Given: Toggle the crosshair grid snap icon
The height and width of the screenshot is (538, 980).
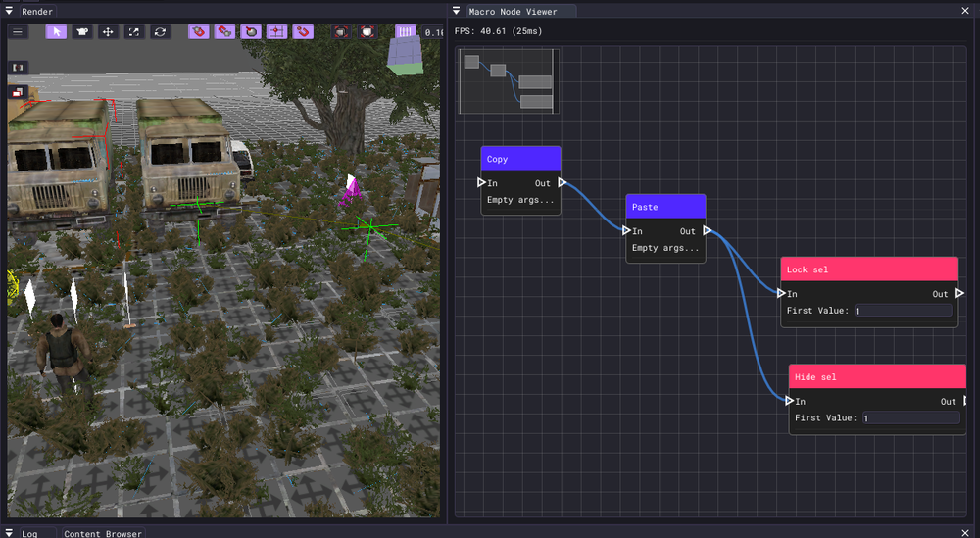Looking at the screenshot, I should 276,31.
